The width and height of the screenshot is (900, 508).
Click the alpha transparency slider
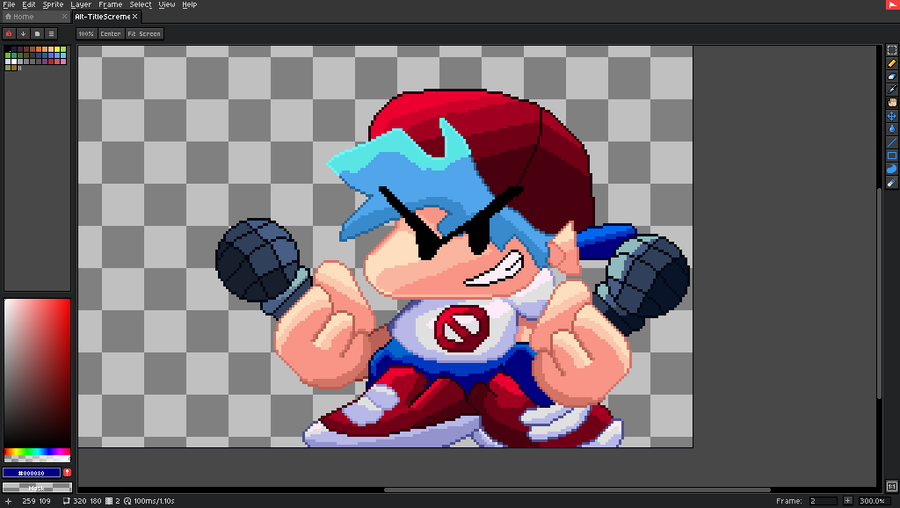[x=37, y=459]
